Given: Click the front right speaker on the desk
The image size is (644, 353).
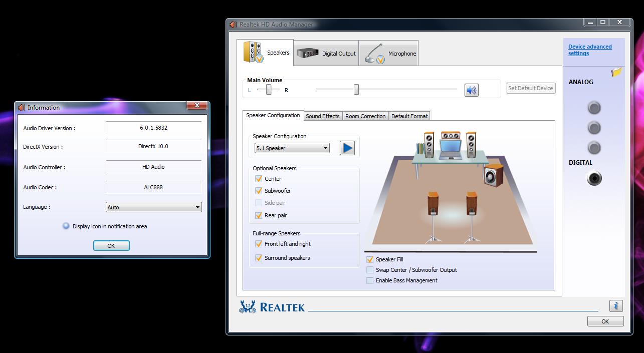Looking at the screenshot, I should click(471, 145).
